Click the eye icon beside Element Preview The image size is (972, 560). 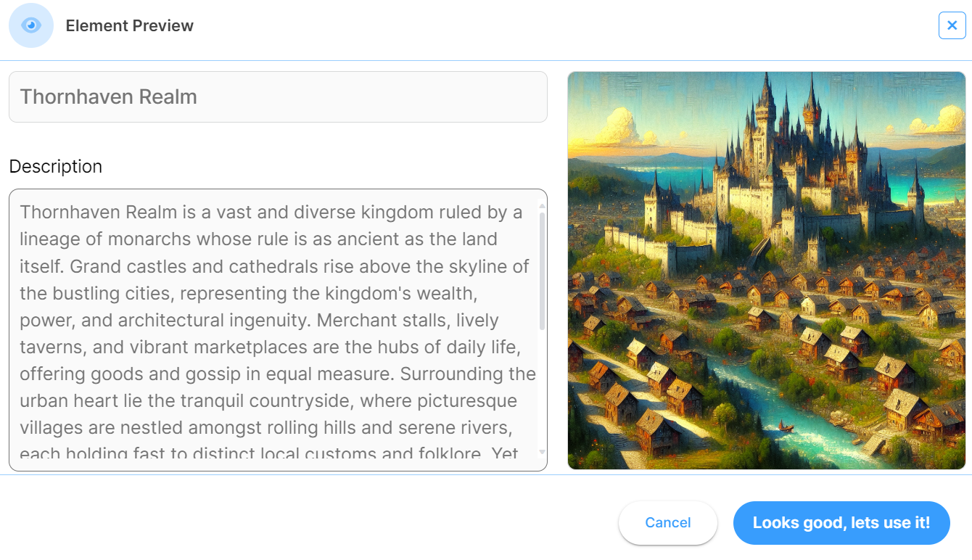pos(31,25)
